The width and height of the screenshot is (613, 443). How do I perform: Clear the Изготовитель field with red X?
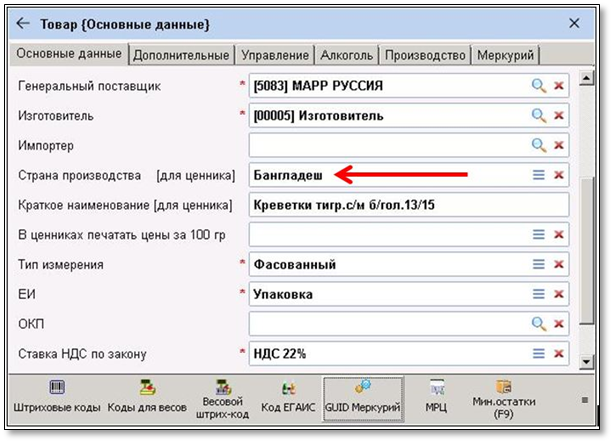[559, 116]
